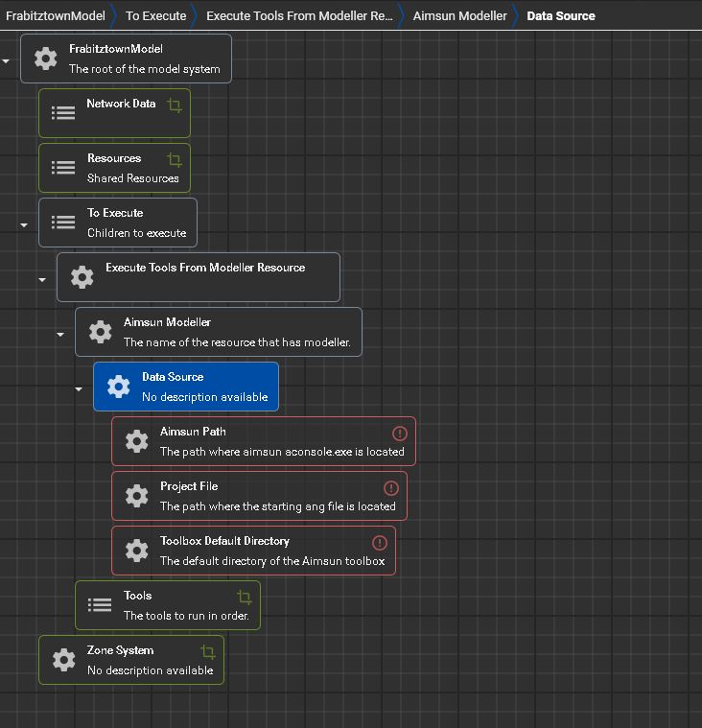
Task: Select the Data Source breadcrumb item
Action: [561, 15]
